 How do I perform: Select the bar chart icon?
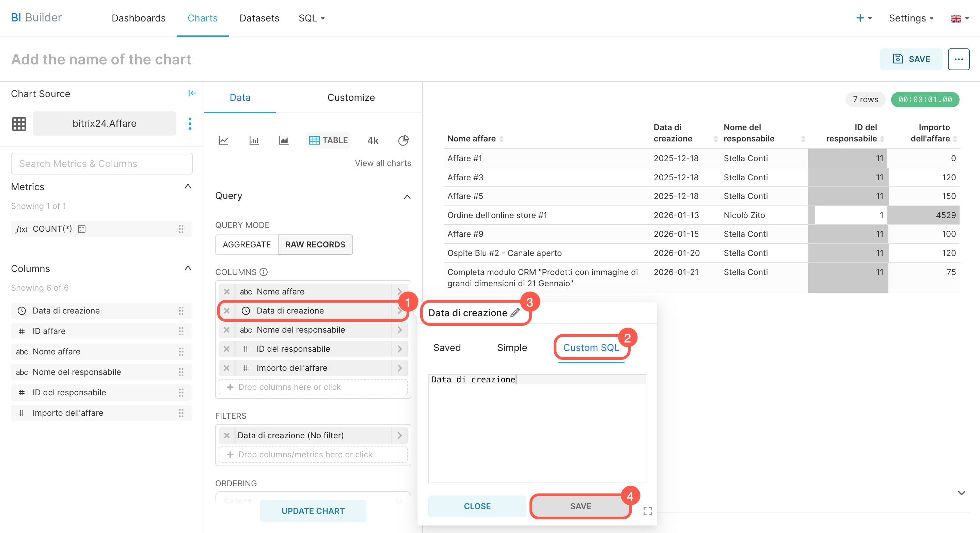(x=254, y=140)
